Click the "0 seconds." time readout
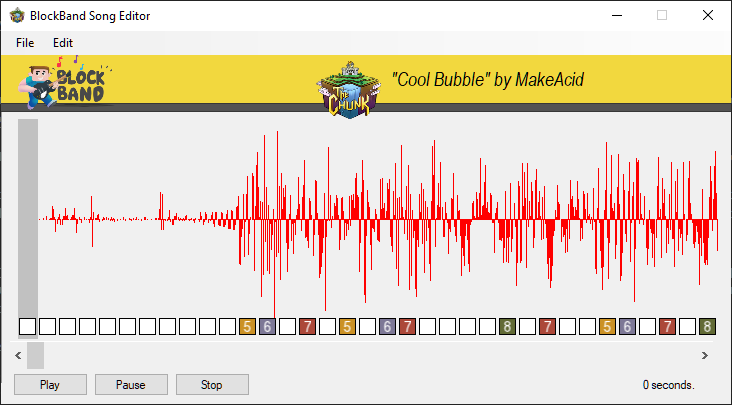Viewport: 732px width, 405px height. tap(669, 385)
